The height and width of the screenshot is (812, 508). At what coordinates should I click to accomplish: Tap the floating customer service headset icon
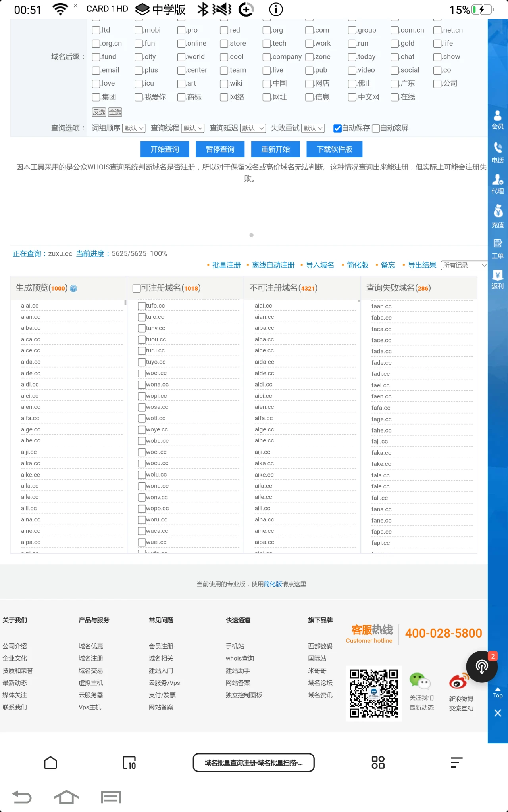pyautogui.click(x=482, y=666)
